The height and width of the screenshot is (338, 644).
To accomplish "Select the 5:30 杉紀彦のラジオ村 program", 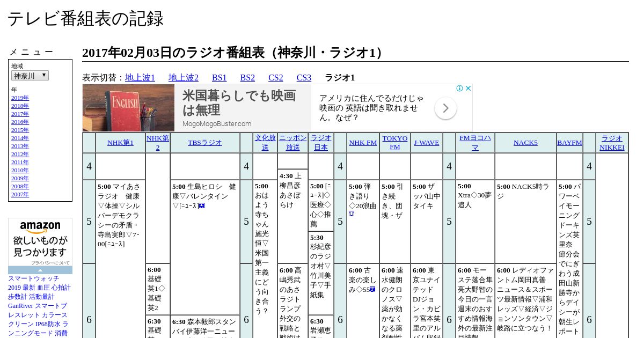I will coord(321,266).
